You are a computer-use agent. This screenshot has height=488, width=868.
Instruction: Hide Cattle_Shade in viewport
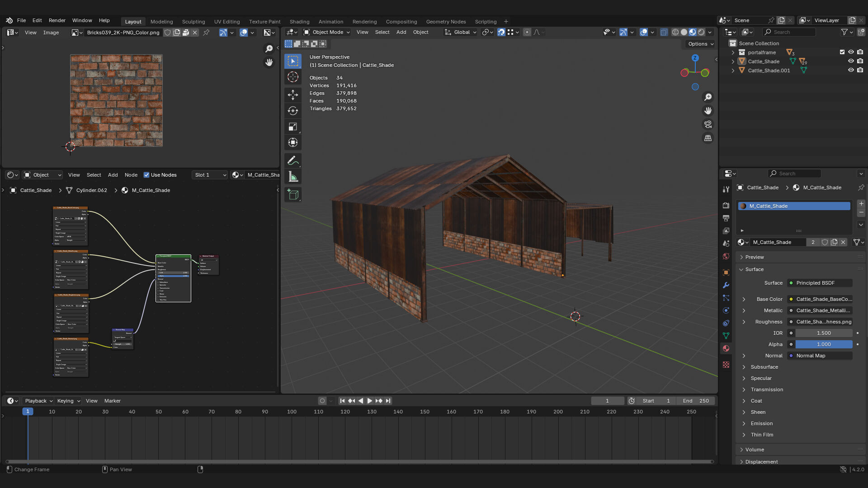click(x=851, y=61)
